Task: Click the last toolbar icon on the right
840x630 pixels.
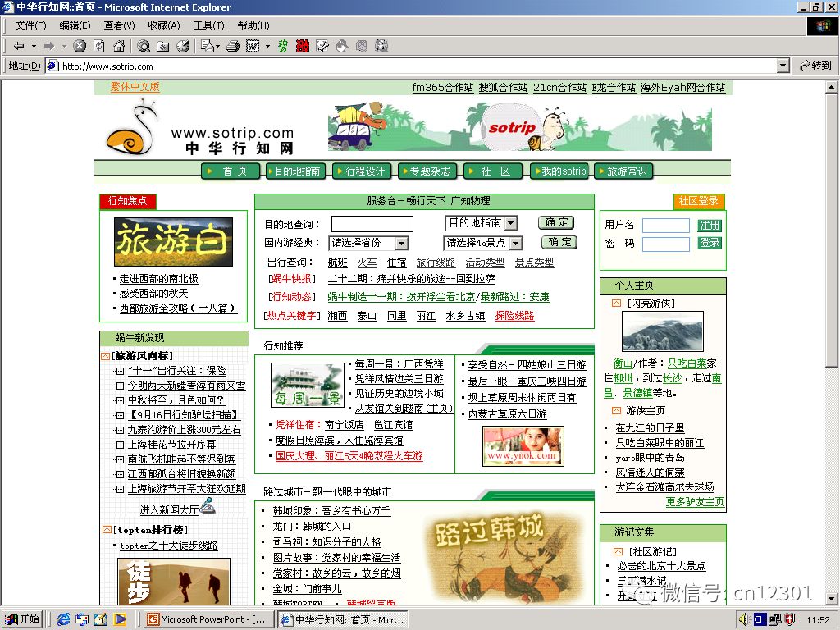Action: 381,47
